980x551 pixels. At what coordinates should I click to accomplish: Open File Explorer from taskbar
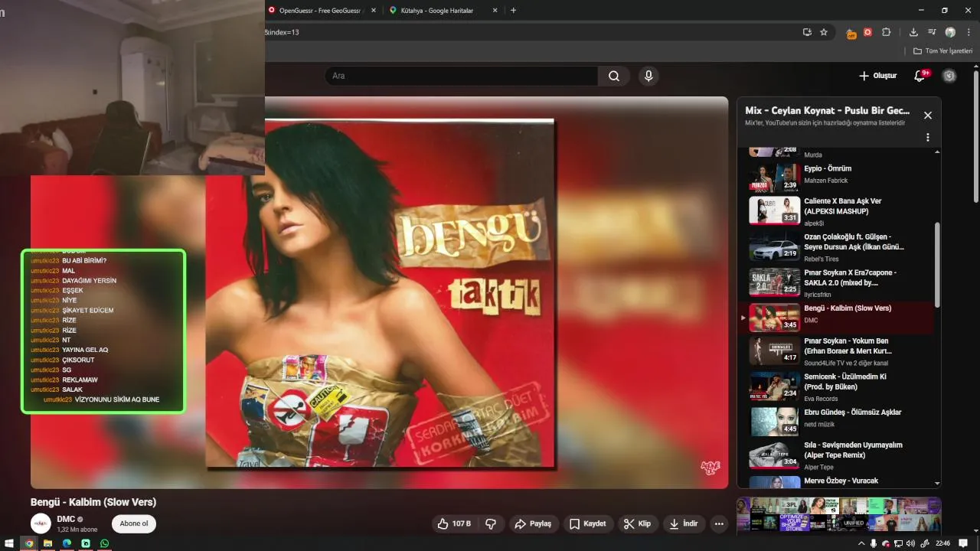pos(47,543)
